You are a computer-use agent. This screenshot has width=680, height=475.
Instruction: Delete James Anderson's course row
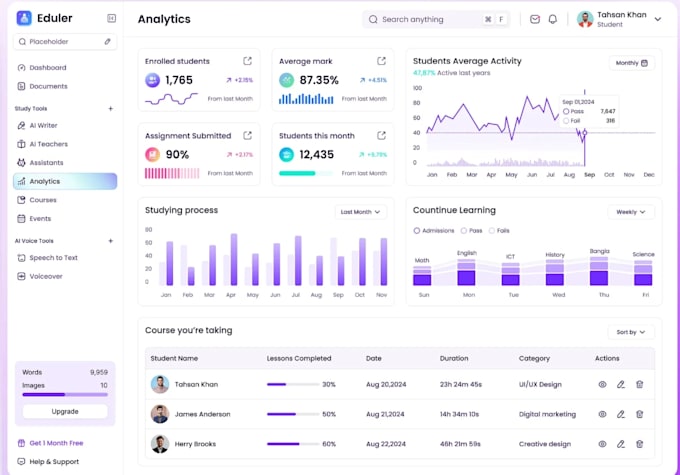639,414
